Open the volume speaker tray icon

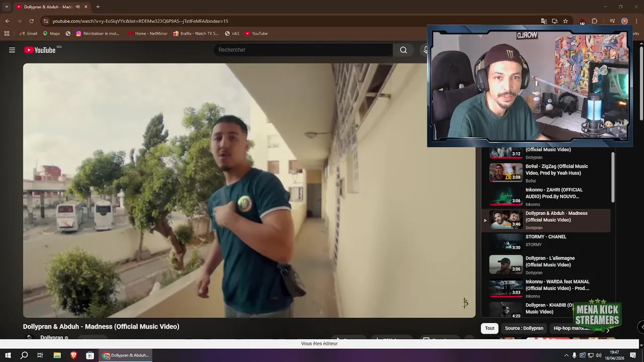[598, 355]
